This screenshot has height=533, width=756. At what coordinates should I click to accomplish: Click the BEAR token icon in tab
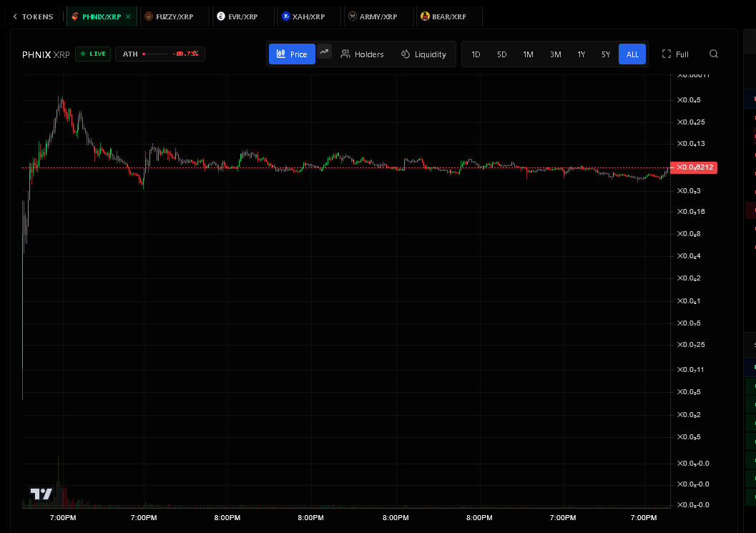pos(425,16)
